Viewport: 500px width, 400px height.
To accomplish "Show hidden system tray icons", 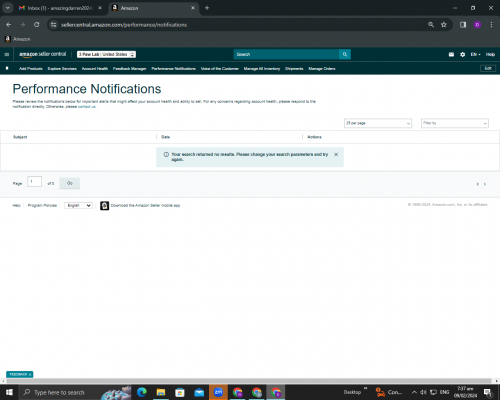I will point(414,392).
